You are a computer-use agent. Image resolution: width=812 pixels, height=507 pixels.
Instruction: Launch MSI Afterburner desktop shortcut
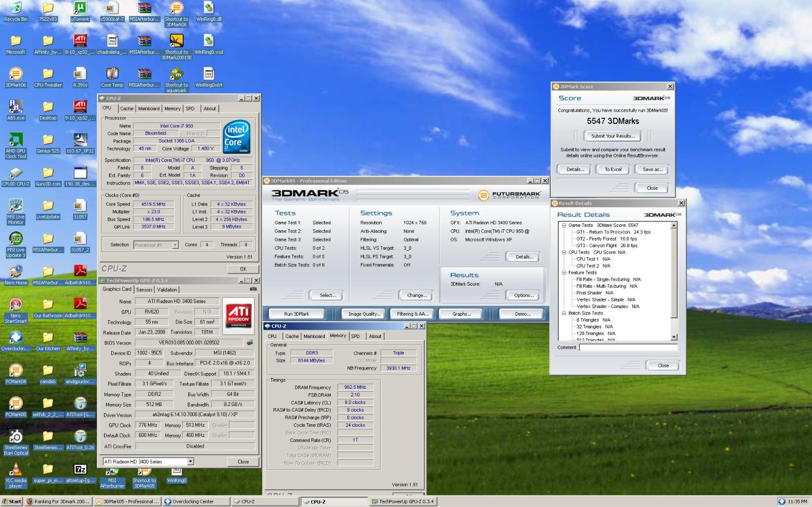pos(112,479)
